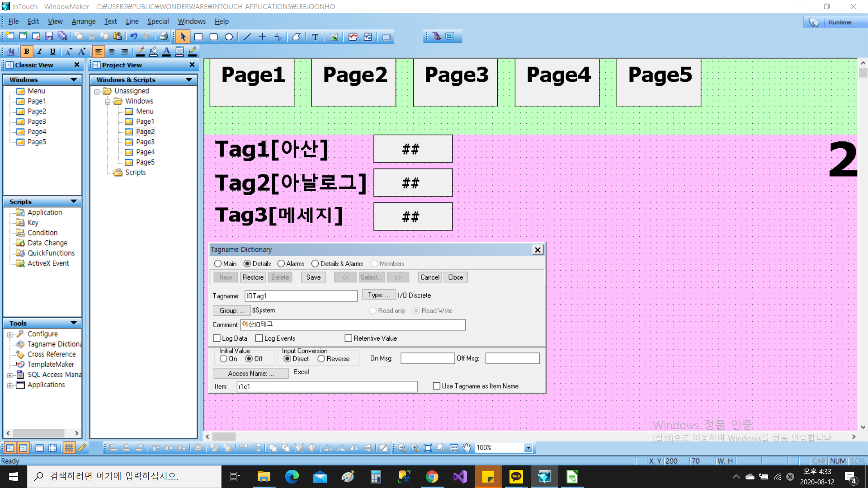The height and width of the screenshot is (488, 868).
Task: Open the Special menu
Action: click(x=158, y=21)
